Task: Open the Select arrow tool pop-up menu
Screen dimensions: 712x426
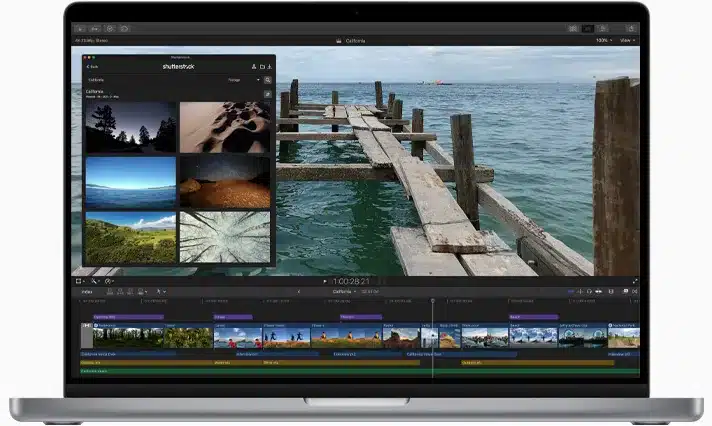Action: pyautogui.click(x=161, y=292)
